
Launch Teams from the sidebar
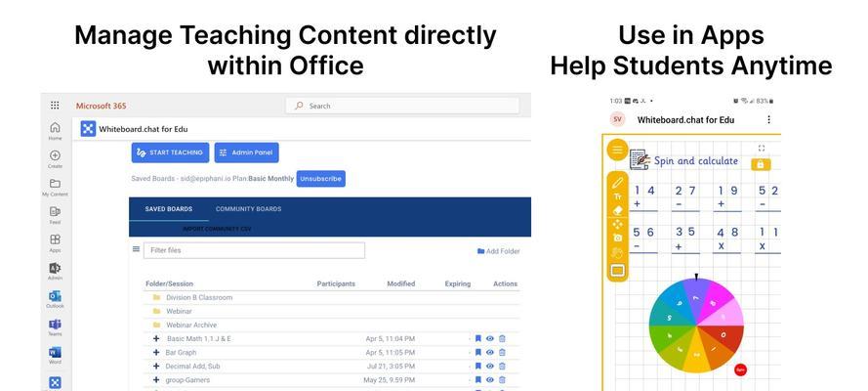pos(55,327)
